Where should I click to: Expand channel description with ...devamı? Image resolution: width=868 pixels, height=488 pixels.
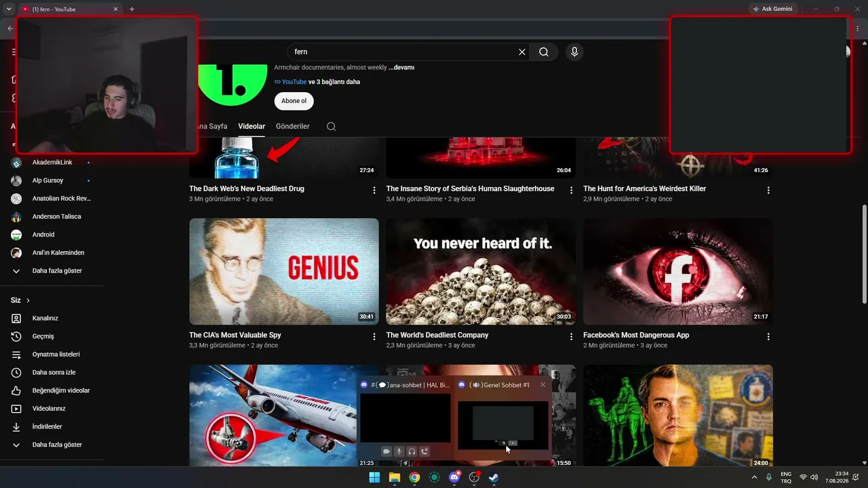click(x=401, y=68)
